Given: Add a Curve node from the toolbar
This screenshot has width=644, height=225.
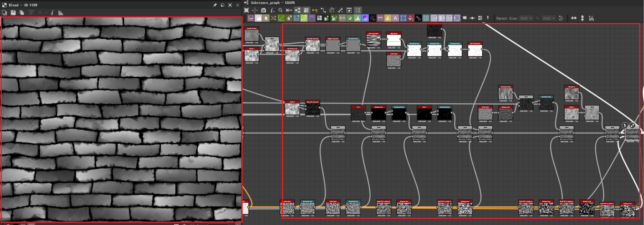Looking at the screenshot, I should (x=281, y=18).
